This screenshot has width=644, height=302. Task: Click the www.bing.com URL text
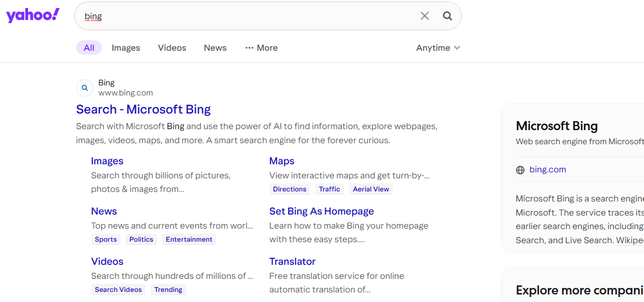pos(125,93)
